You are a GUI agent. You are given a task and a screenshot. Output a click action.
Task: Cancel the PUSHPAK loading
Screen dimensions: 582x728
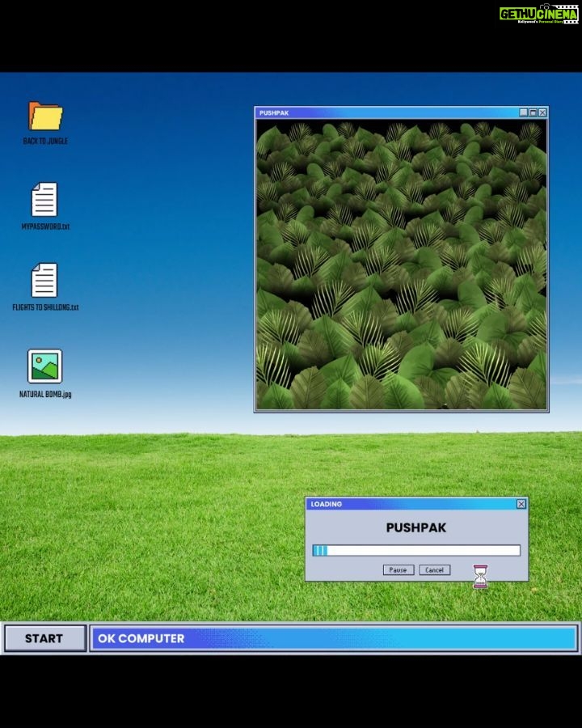(434, 569)
